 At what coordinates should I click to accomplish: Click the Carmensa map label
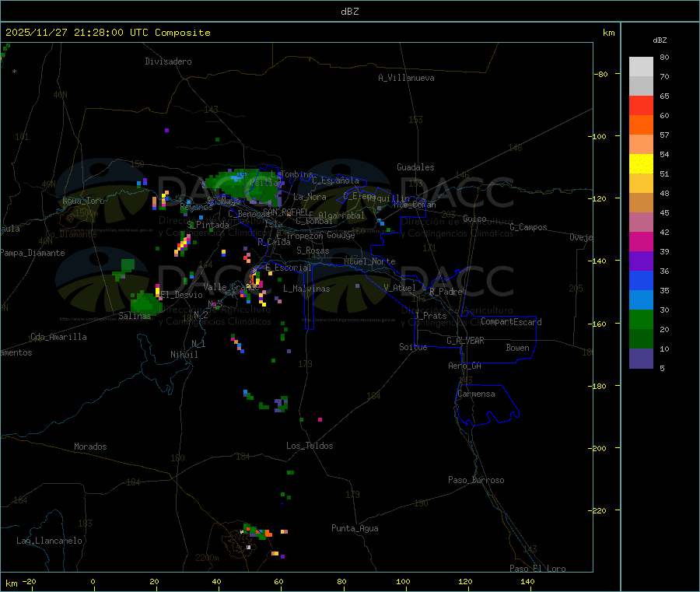476,394
